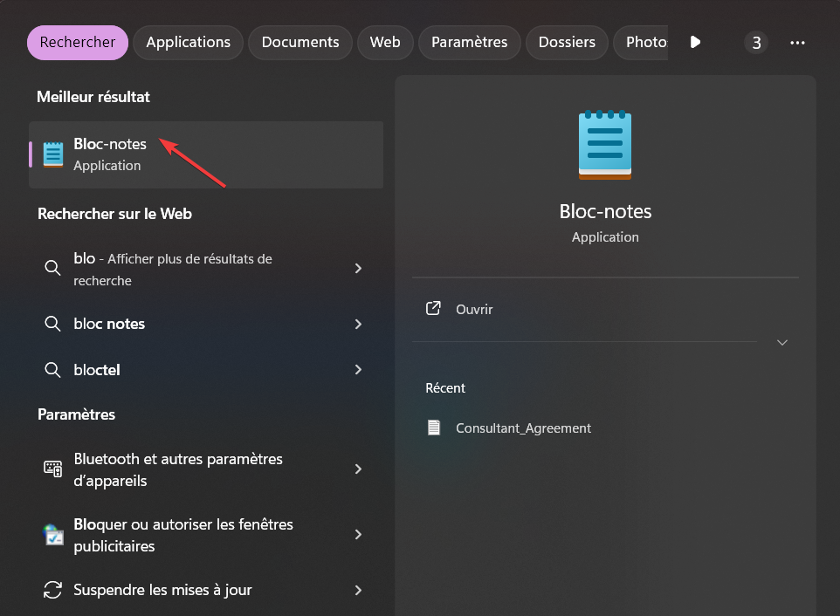Show more filter tabs with the arrow
840x616 pixels.
pyautogui.click(x=695, y=42)
